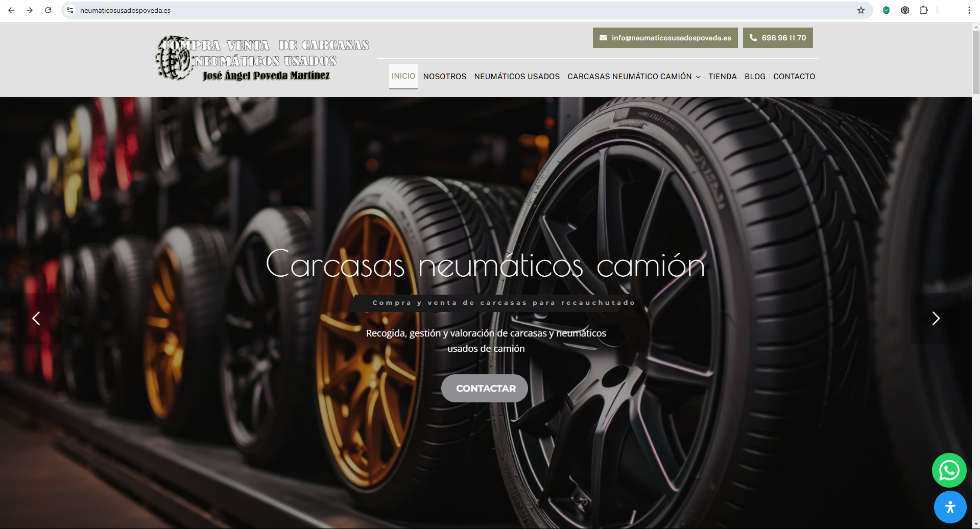Open the green shield extension icon
980x529 pixels.
coord(887,10)
